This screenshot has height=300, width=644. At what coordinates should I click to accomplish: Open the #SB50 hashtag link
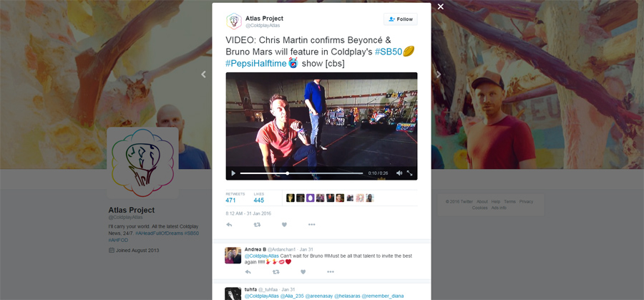click(387, 52)
